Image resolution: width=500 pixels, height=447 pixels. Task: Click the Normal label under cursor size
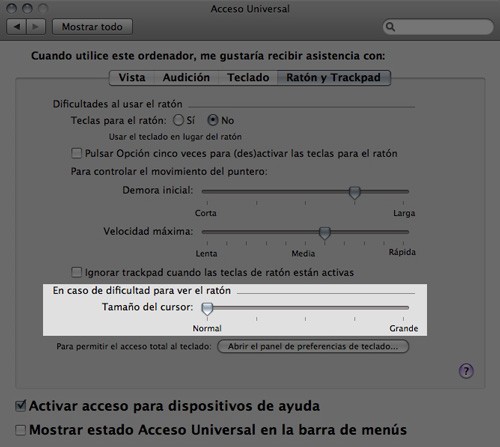coord(207,328)
